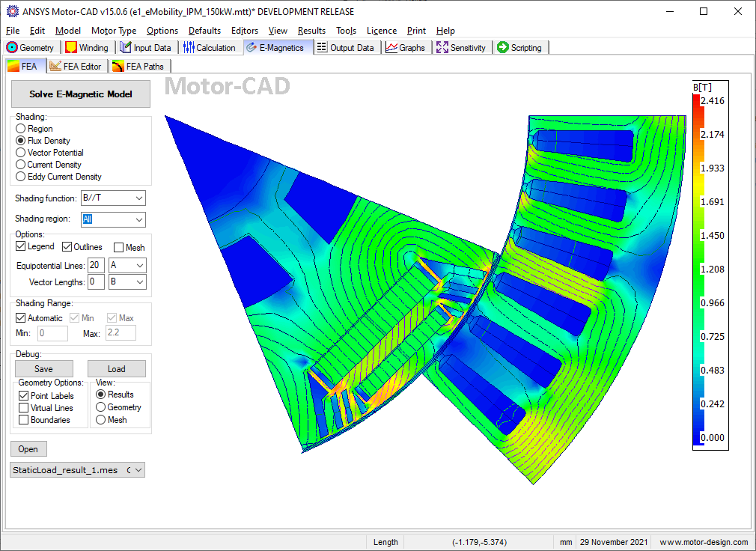Open the Print menu
This screenshot has height=551, width=756.
pos(416,31)
